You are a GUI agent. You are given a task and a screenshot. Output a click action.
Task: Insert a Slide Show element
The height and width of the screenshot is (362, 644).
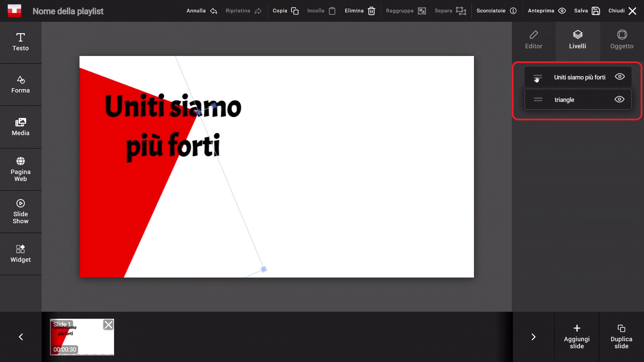pyautogui.click(x=20, y=212)
